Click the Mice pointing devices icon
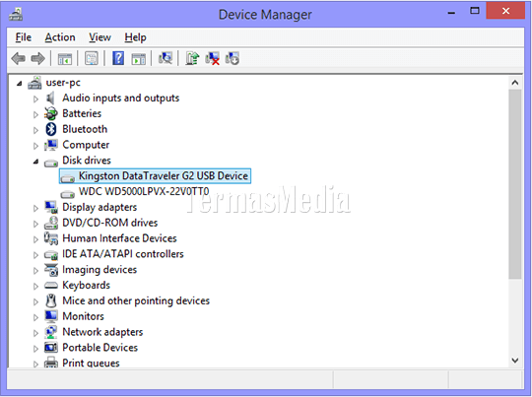This screenshot has width=532, height=397. (x=51, y=301)
